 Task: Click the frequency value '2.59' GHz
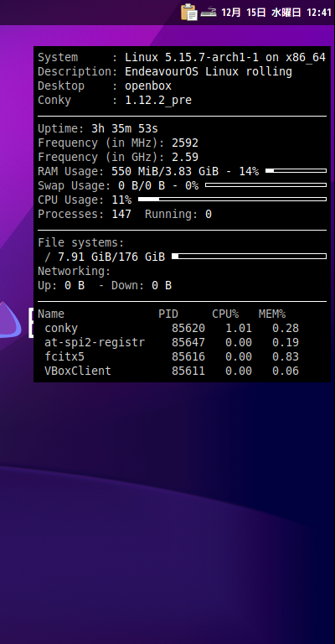pyautogui.click(x=185, y=157)
